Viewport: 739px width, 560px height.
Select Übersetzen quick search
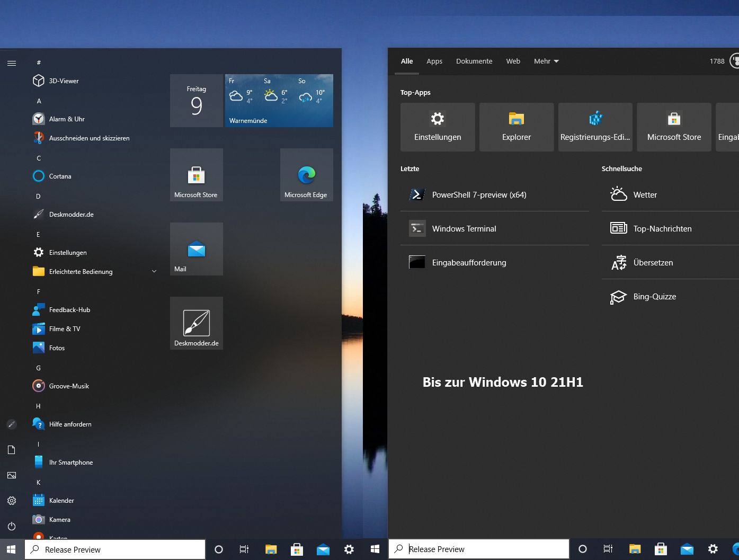[x=670, y=262]
